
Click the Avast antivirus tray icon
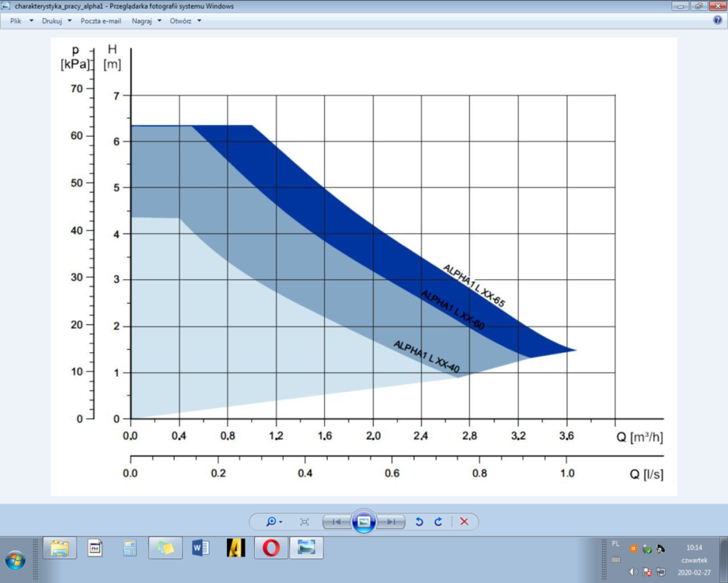633,549
